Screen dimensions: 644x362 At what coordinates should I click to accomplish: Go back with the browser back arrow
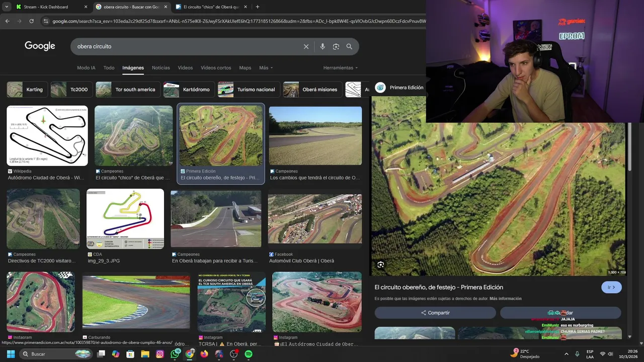click(x=7, y=21)
